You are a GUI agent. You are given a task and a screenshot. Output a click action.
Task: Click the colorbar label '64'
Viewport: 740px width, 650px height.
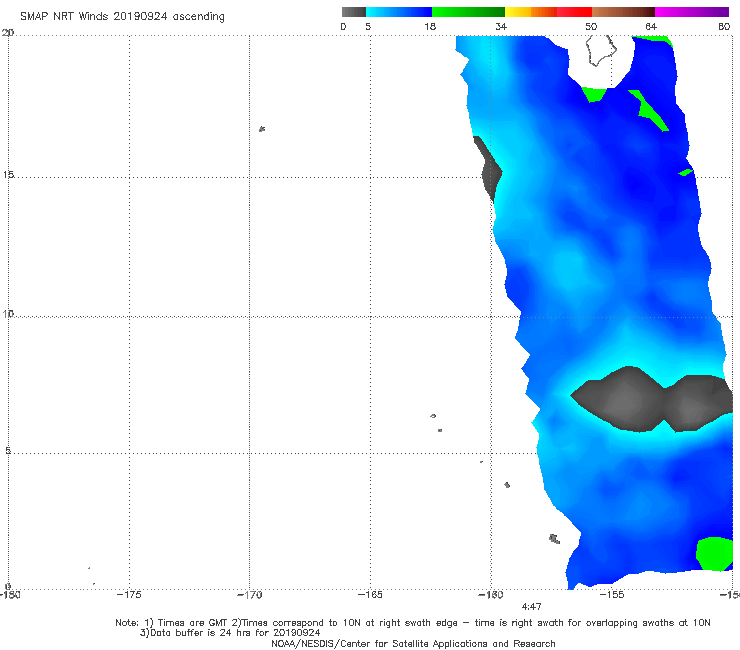651,26
